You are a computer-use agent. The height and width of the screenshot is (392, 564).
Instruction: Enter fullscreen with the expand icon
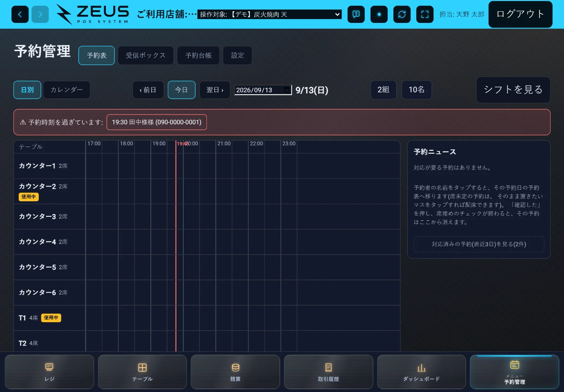pyautogui.click(x=425, y=14)
